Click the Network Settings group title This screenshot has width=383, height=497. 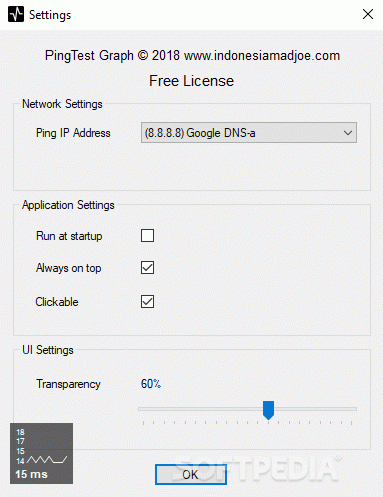coord(62,104)
